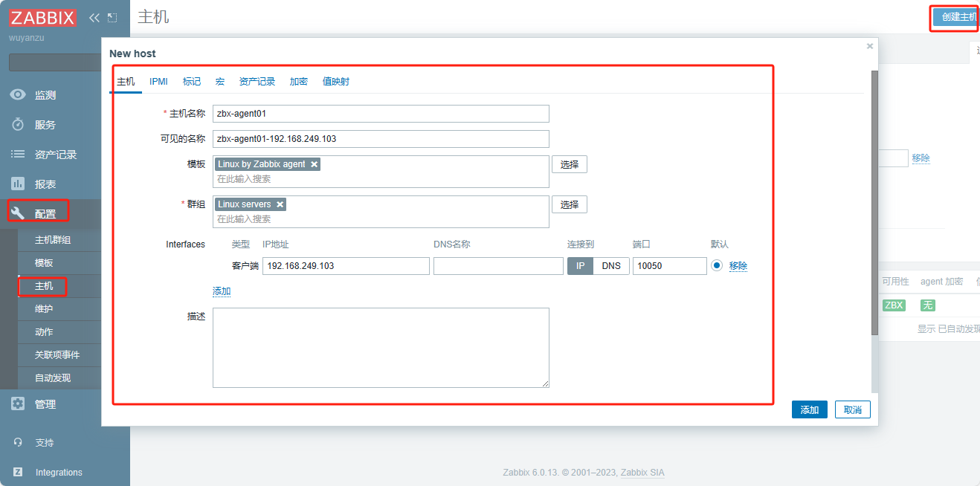Click the 主机名称 input field
The height and width of the screenshot is (486, 980).
381,114
